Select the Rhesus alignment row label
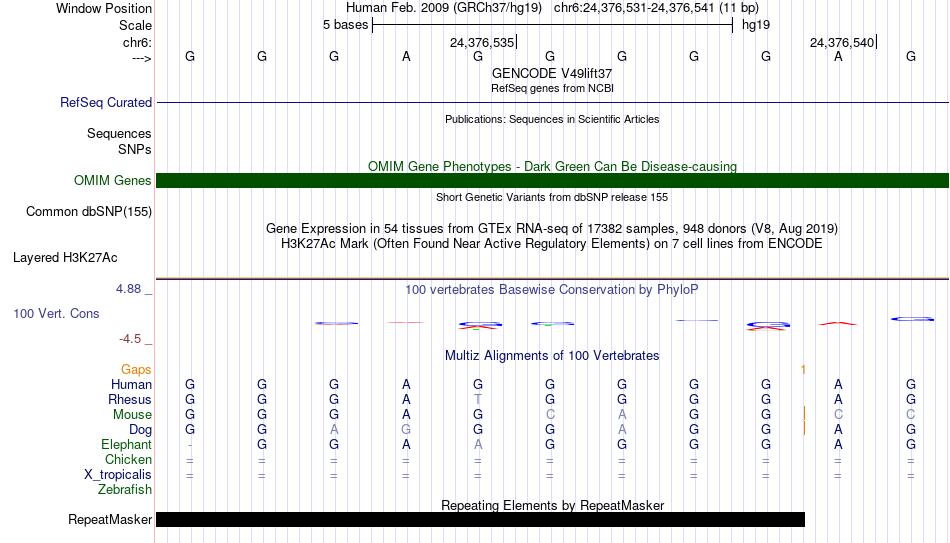This screenshot has width=950, height=543. (130, 400)
